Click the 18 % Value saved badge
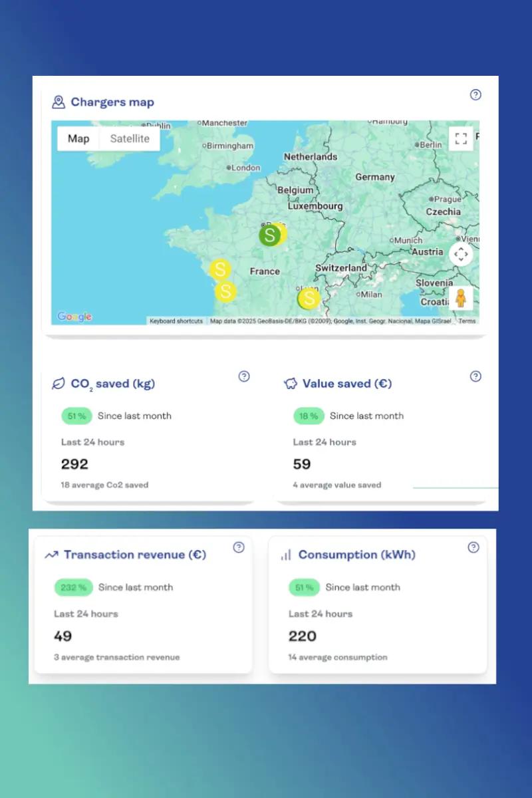 309,416
